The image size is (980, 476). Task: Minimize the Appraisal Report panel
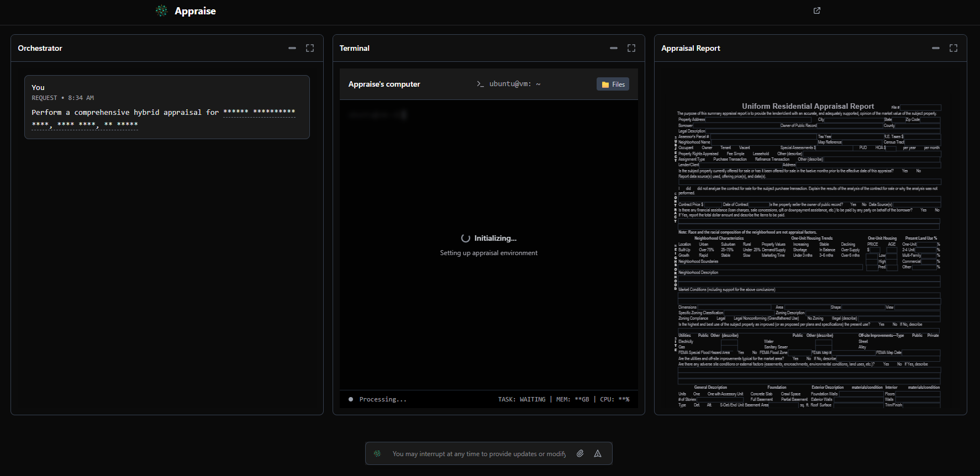click(x=936, y=48)
